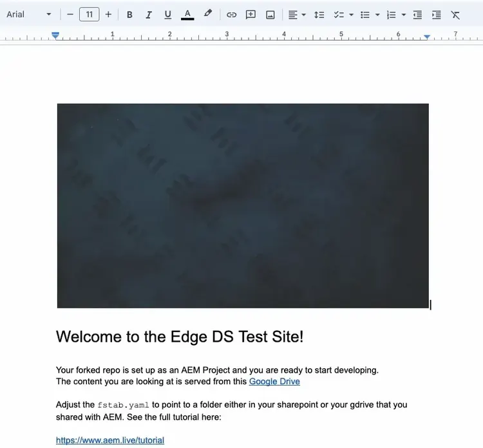
Task: Expand the checklist options arrow
Action: point(351,14)
